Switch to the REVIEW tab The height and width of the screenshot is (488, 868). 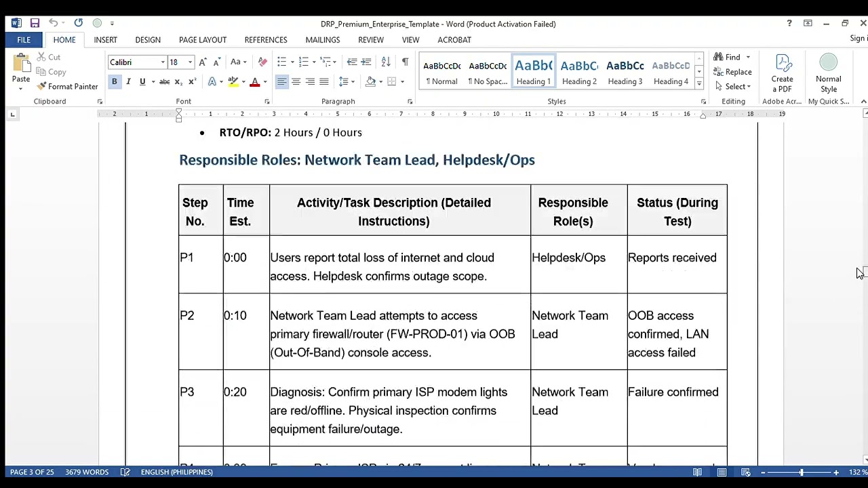point(371,40)
